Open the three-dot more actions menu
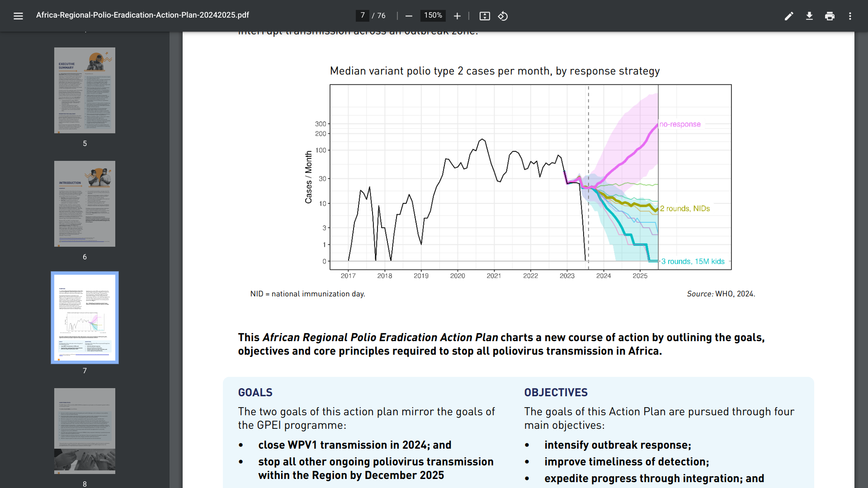The width and height of the screenshot is (868, 488). pos(850,16)
